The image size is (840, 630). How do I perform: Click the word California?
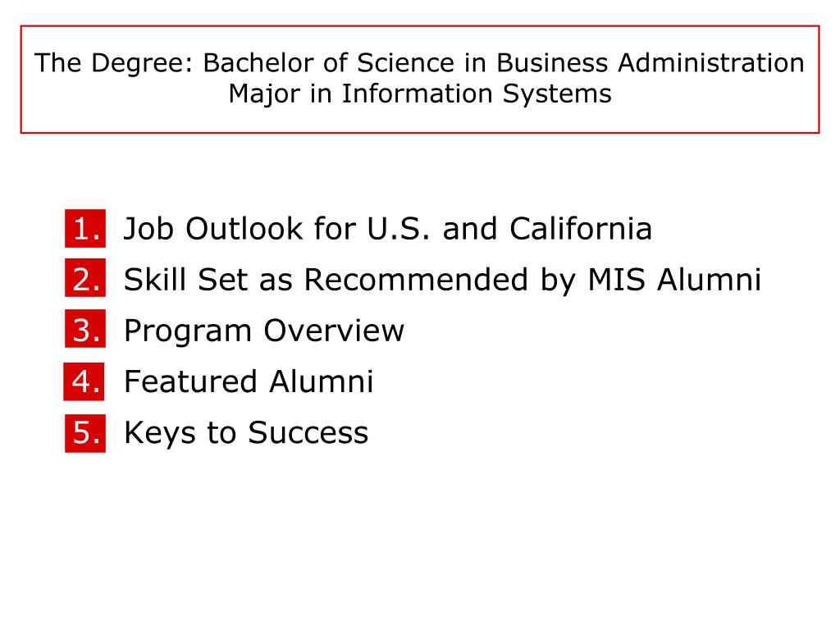[x=581, y=229]
